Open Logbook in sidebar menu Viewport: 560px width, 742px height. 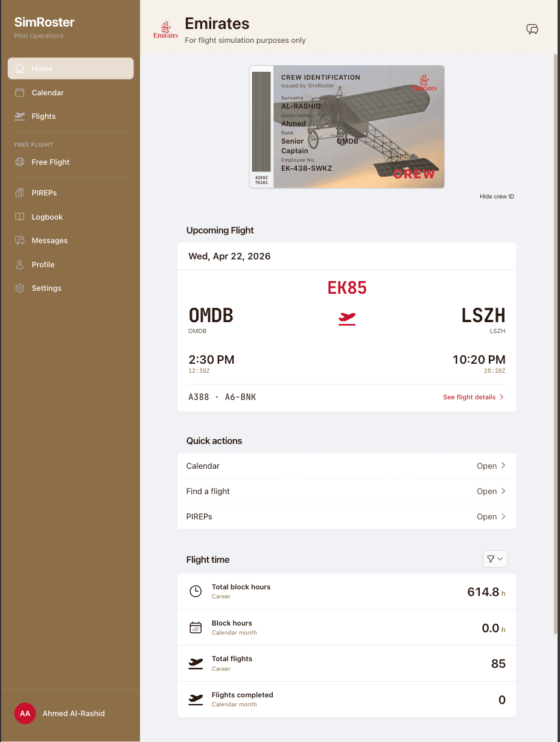click(x=71, y=217)
